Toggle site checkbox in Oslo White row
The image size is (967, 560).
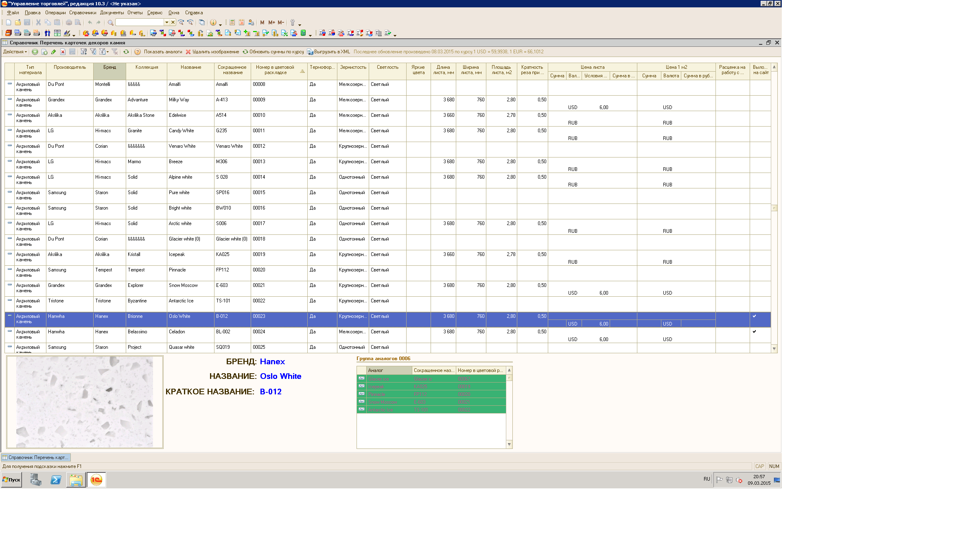(x=754, y=316)
